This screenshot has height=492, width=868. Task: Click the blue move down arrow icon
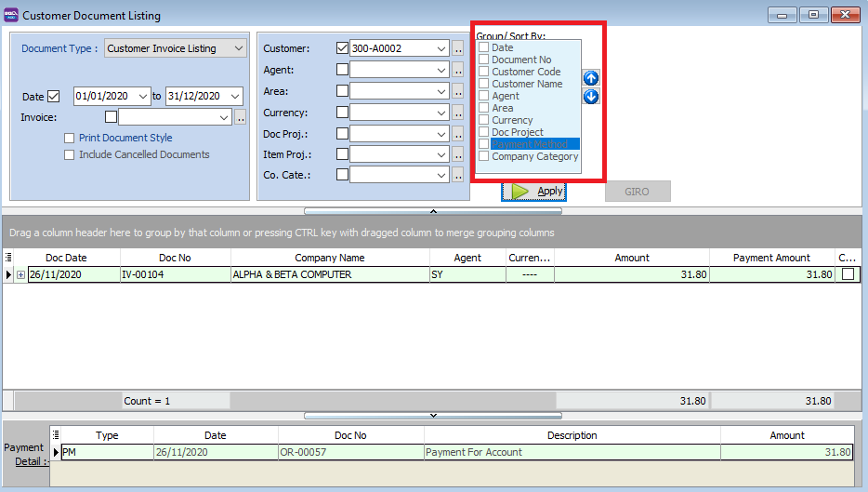[x=591, y=97]
